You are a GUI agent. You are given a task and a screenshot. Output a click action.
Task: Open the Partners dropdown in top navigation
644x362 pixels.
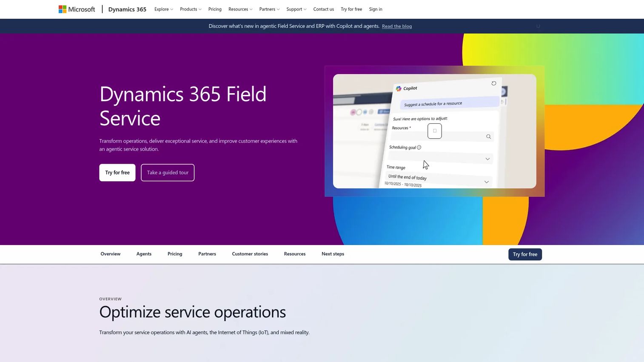269,9
